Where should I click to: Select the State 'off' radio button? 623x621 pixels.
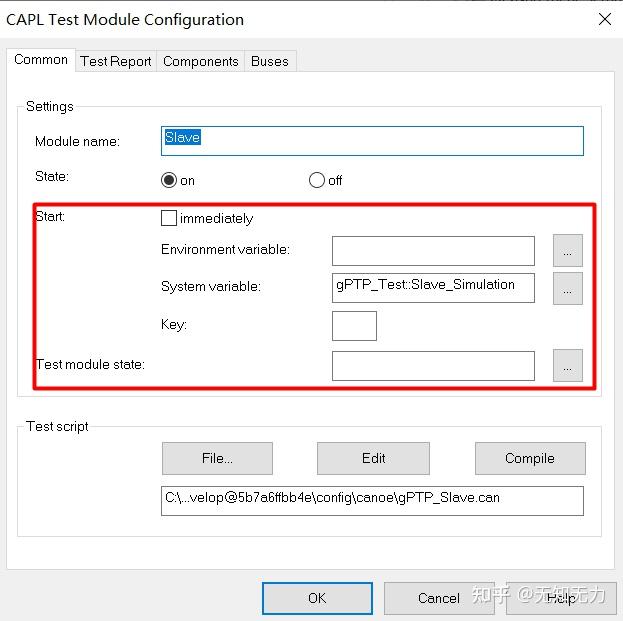pyautogui.click(x=317, y=180)
